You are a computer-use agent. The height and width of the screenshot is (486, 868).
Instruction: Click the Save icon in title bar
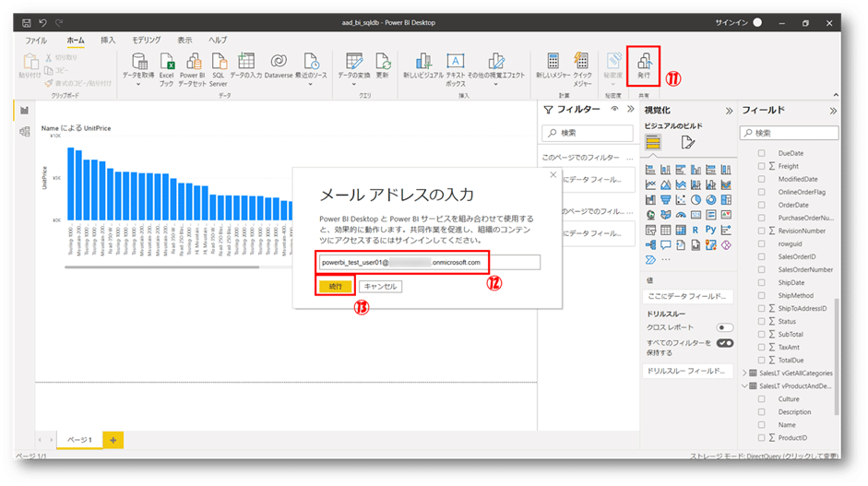tap(26, 23)
